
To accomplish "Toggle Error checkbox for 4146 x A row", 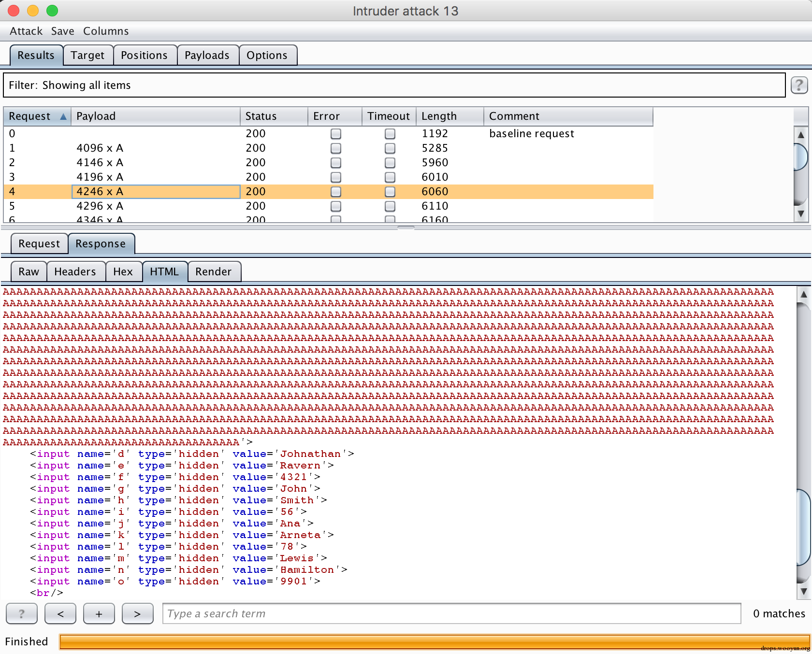I will (336, 163).
